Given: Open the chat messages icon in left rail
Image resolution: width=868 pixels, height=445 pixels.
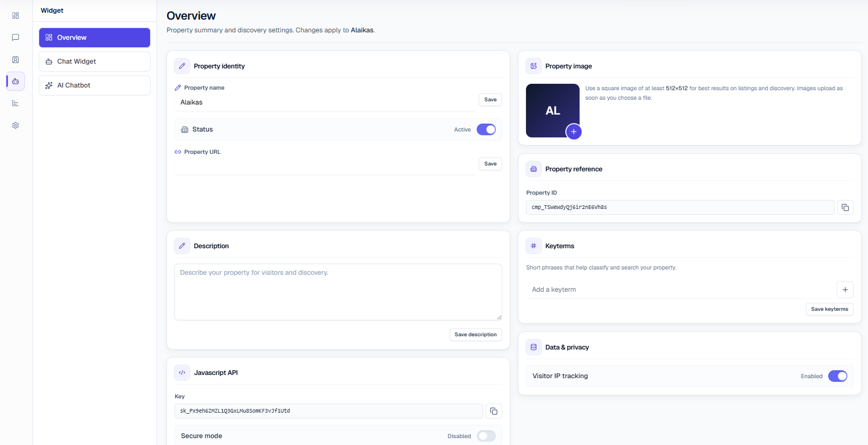Looking at the screenshot, I should (15, 38).
